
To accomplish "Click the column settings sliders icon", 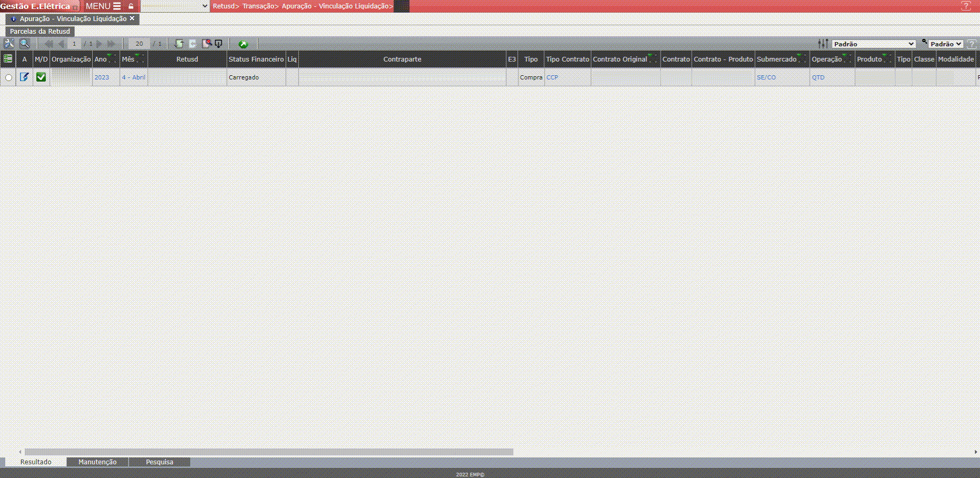I will point(822,44).
